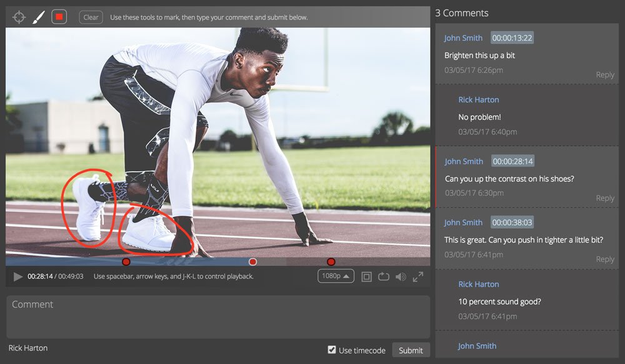Click the video progress bar
This screenshot has height=364, width=625.
[x=217, y=262]
